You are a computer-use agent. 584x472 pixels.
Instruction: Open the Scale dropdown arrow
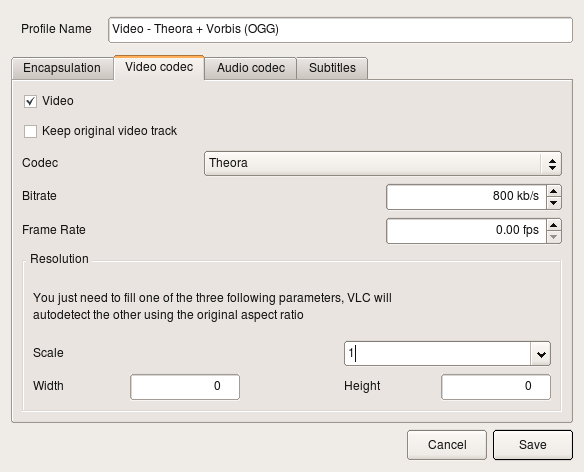coord(541,354)
